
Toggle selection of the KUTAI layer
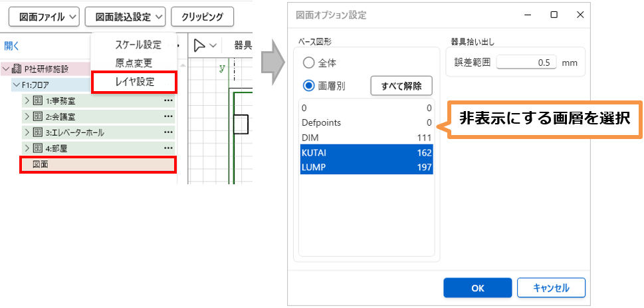click(366, 152)
